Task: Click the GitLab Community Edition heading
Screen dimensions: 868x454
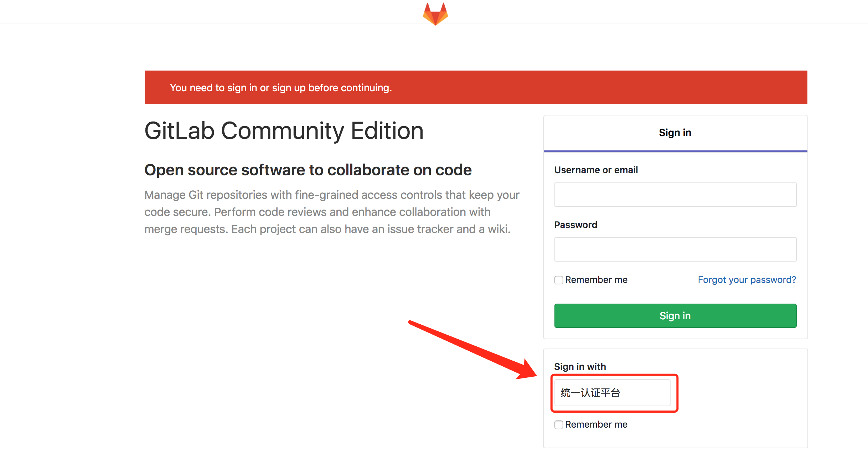Action: pos(284,131)
